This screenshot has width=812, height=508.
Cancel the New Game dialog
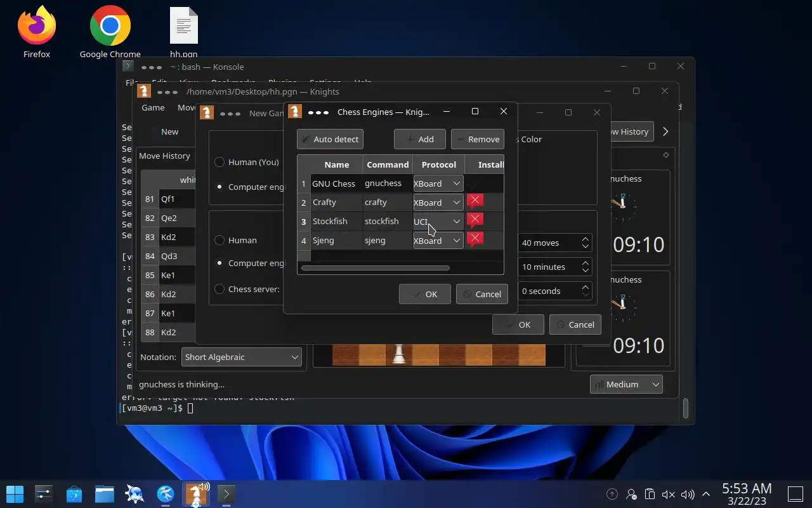pos(575,324)
